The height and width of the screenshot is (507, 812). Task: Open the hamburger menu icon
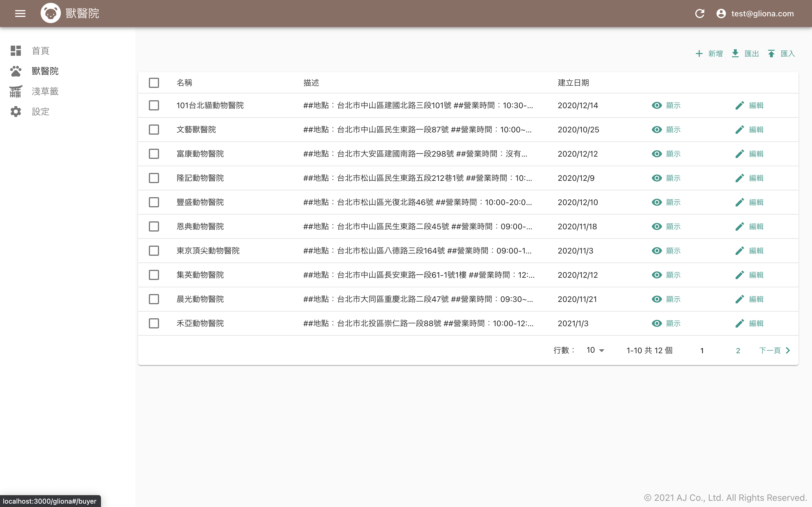(x=20, y=14)
